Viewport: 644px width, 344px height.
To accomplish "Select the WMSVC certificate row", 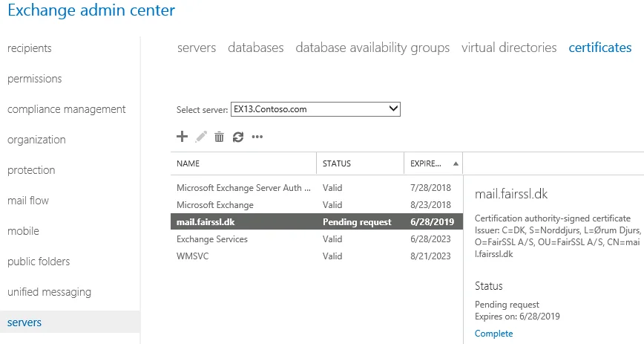I will (317, 256).
